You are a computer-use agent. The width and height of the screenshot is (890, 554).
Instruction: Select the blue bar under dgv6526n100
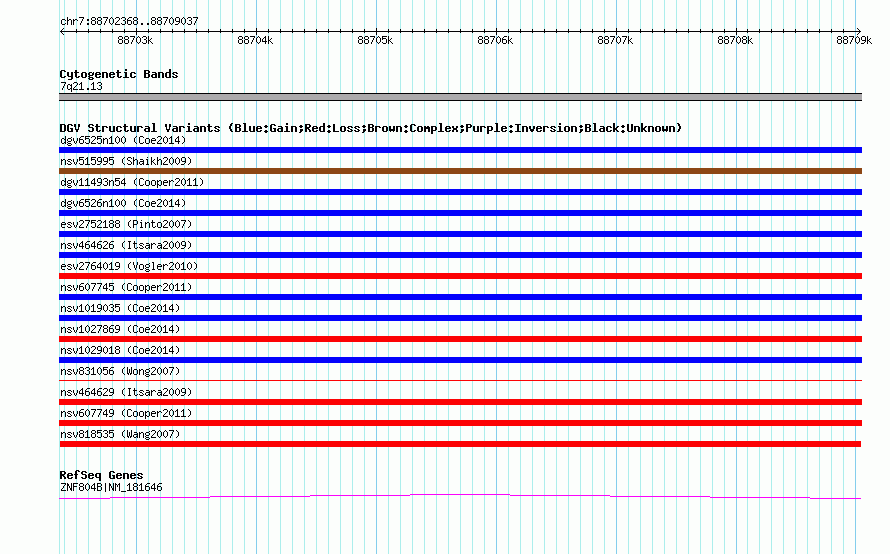460,213
